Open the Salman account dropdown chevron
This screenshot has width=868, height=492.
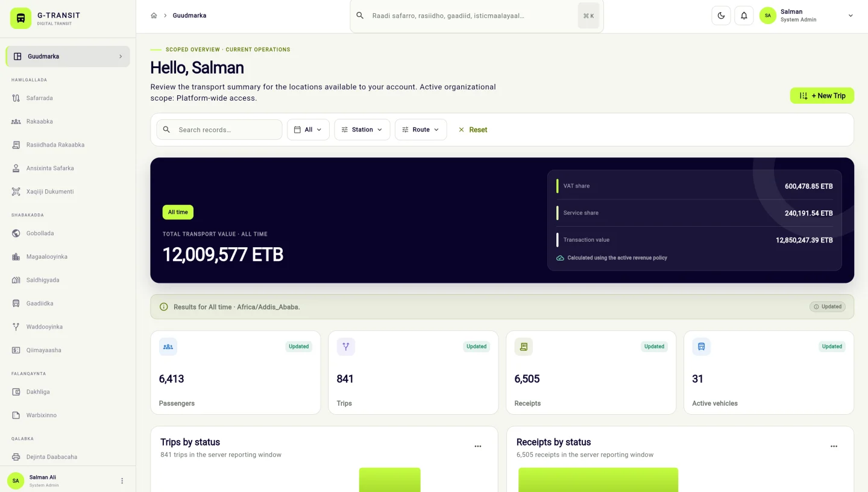click(x=851, y=16)
